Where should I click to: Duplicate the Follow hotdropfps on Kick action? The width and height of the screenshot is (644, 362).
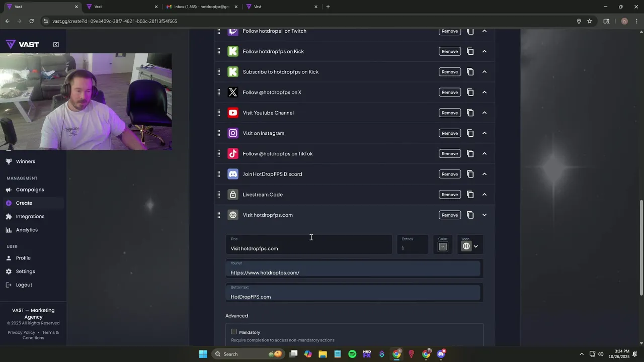(x=470, y=51)
